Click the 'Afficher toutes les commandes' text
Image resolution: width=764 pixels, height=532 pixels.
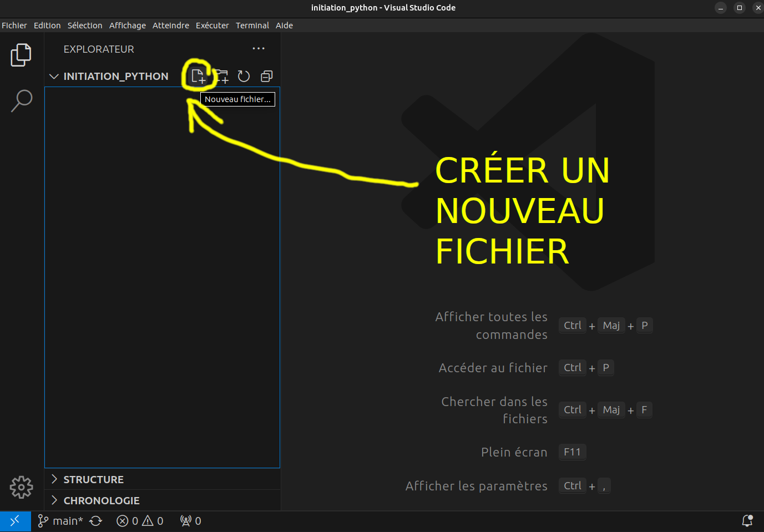pos(492,326)
